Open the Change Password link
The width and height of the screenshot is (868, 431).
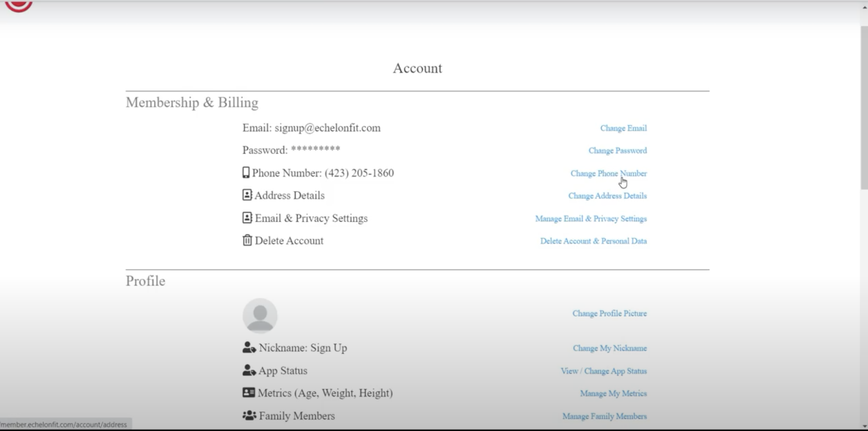click(x=618, y=151)
